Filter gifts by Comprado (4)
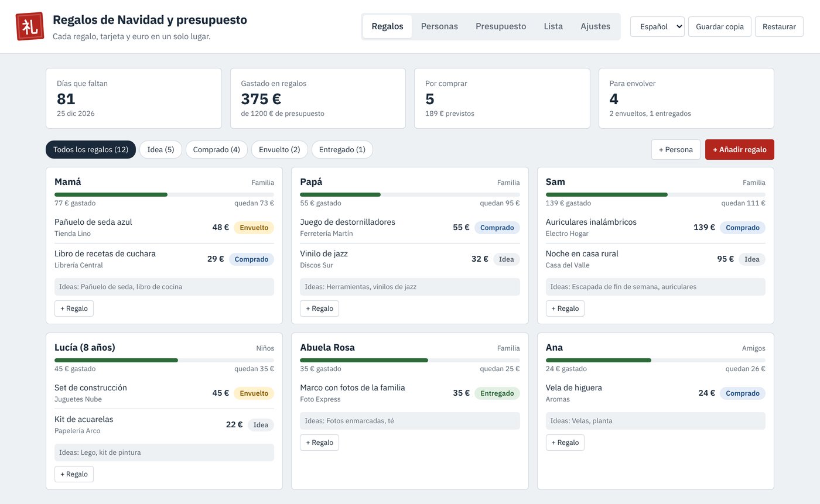Image resolution: width=820 pixels, height=504 pixels. coord(216,149)
